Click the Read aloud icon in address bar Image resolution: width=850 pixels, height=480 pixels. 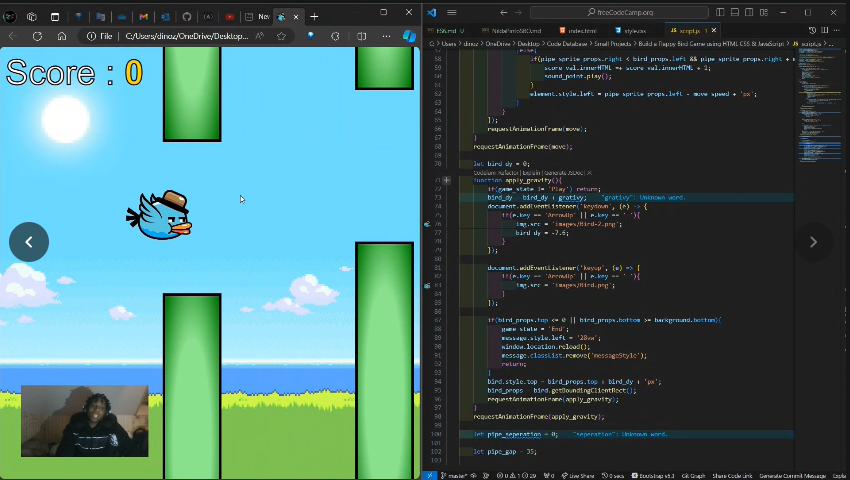pyautogui.click(x=260, y=36)
